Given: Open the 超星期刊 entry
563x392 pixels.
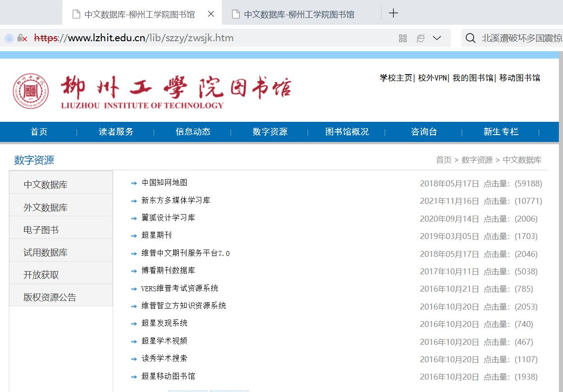Looking at the screenshot, I should coord(157,235).
